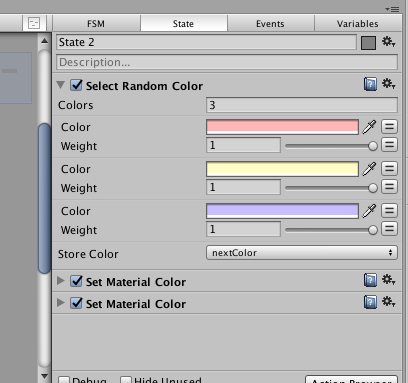Enable the Hide Unused checkbox

pyautogui.click(x=126, y=380)
